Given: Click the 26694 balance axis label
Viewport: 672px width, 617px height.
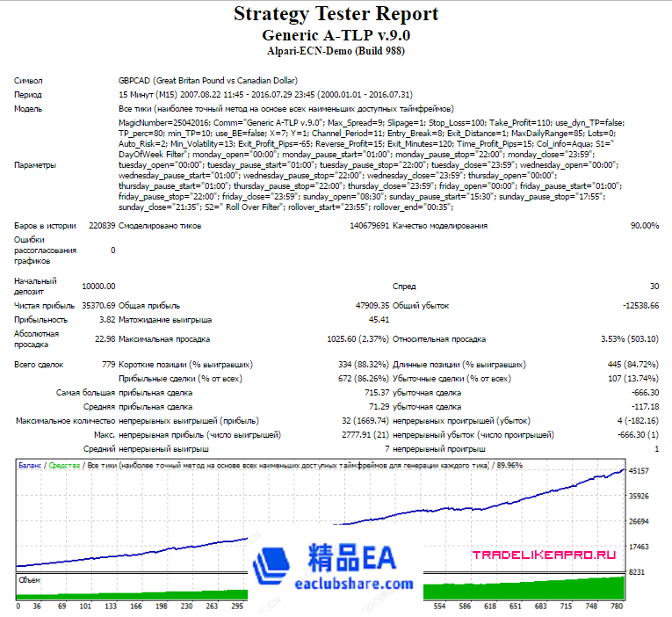Looking at the screenshot, I should point(639,522).
